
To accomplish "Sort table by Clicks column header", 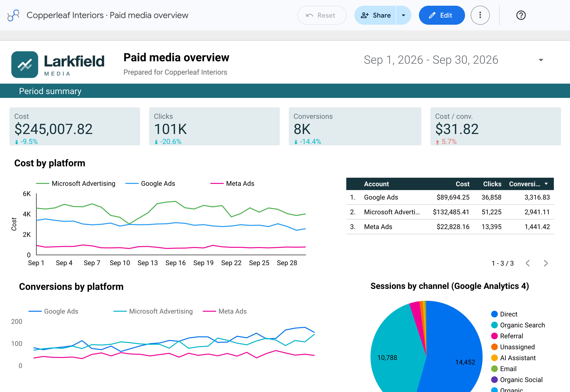I will pos(492,184).
